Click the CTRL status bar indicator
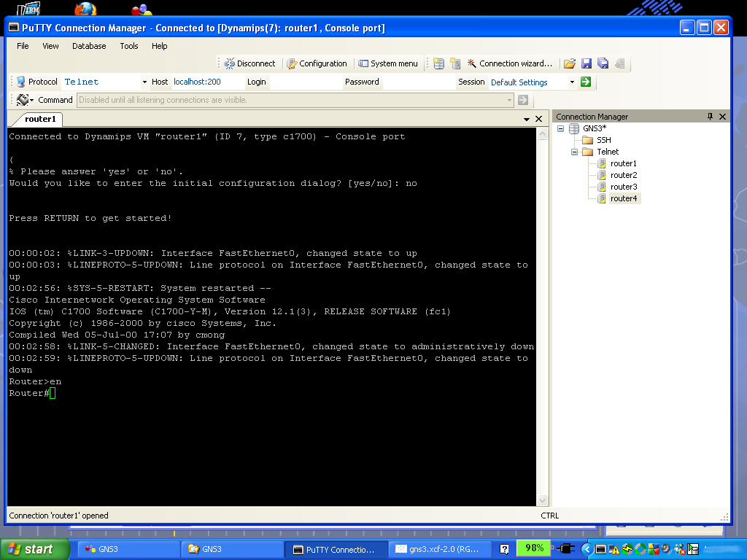Image resolution: width=747 pixels, height=560 pixels. pos(550,516)
